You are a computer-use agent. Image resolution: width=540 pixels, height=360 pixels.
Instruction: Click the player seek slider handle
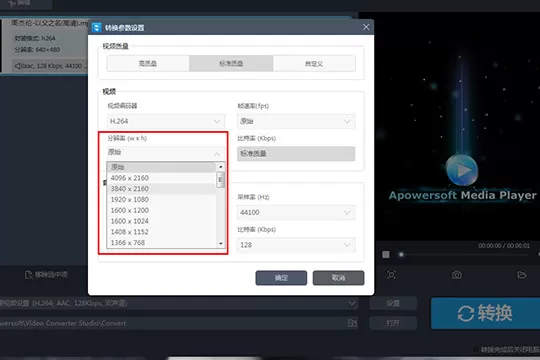pos(401,255)
